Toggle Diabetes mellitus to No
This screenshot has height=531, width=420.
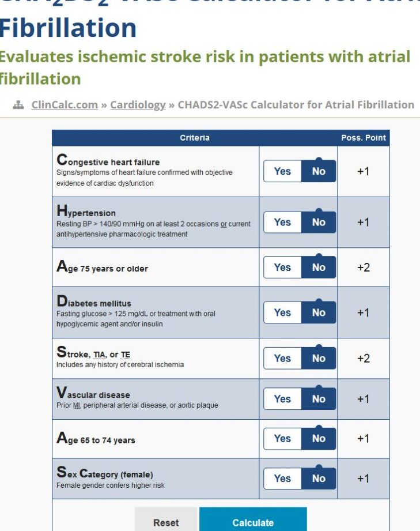tap(319, 312)
